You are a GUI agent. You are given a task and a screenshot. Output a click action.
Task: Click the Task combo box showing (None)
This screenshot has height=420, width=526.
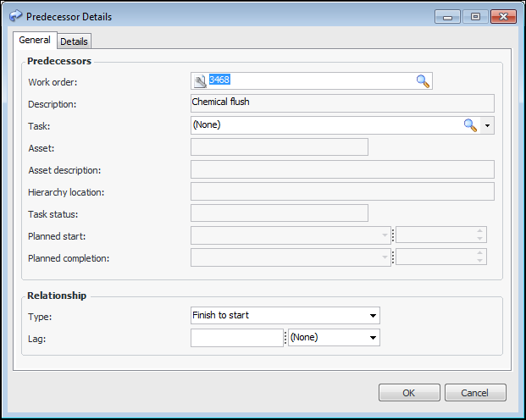pyautogui.click(x=342, y=125)
